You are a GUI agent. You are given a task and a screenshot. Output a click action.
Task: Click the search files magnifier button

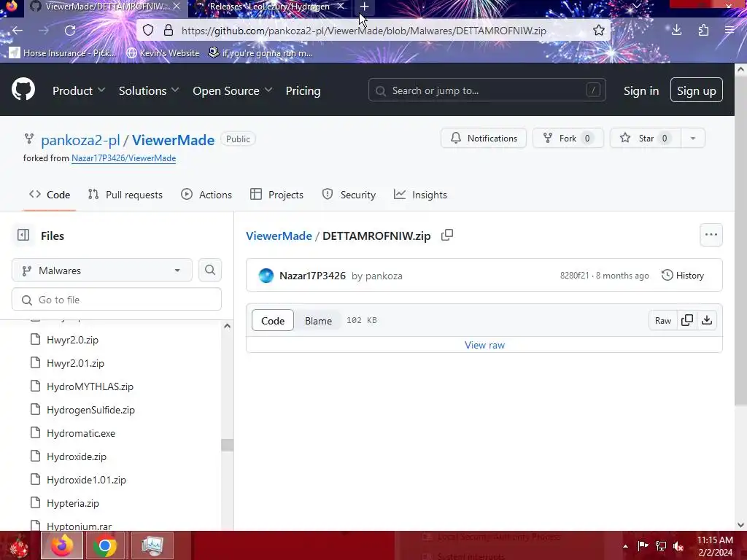pos(210,270)
